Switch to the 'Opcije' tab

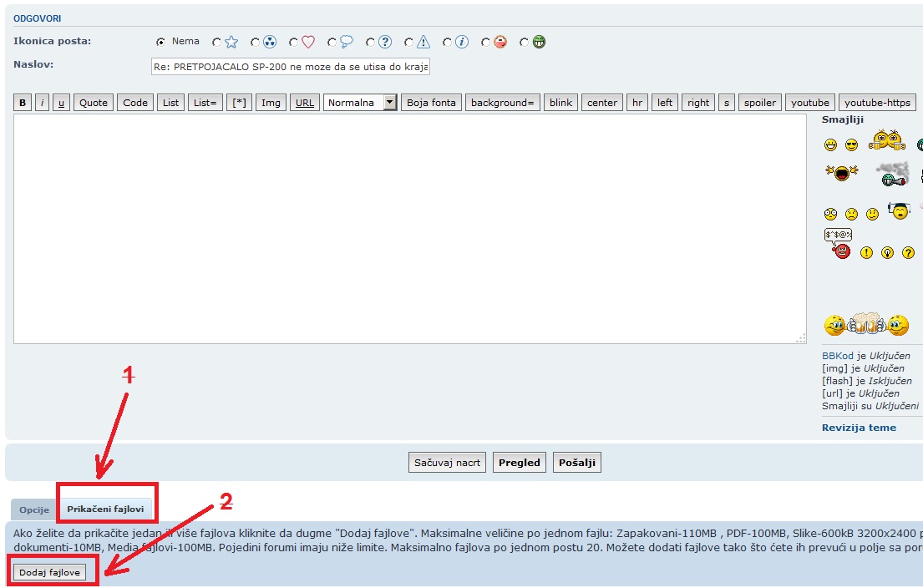(x=34, y=509)
